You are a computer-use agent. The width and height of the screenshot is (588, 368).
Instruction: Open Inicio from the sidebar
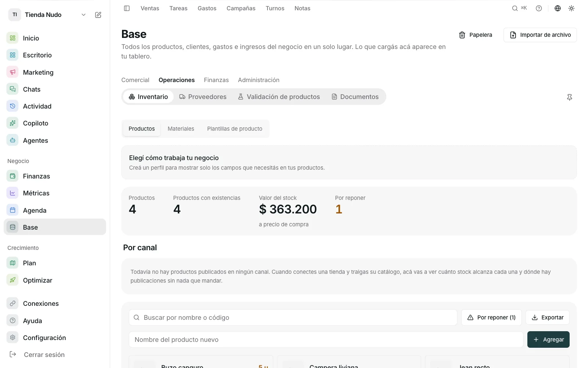[x=55, y=38]
